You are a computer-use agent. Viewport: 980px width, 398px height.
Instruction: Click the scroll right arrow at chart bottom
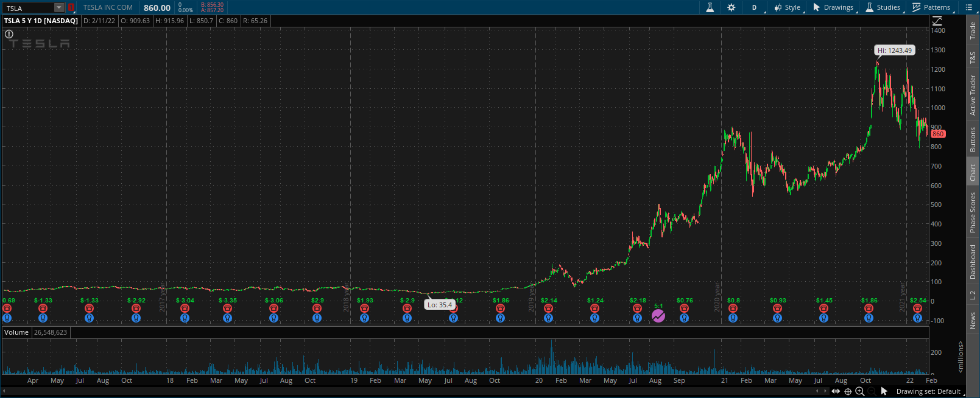point(825,391)
